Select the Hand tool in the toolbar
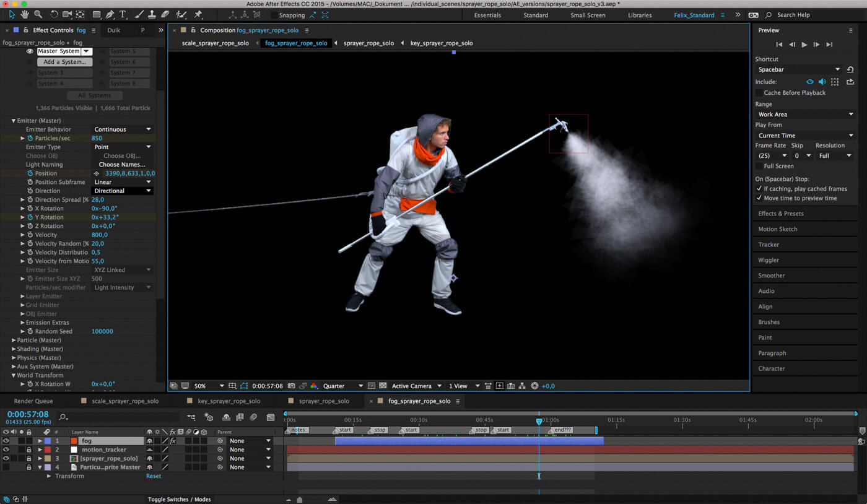This screenshot has width=867, height=504. pos(25,14)
